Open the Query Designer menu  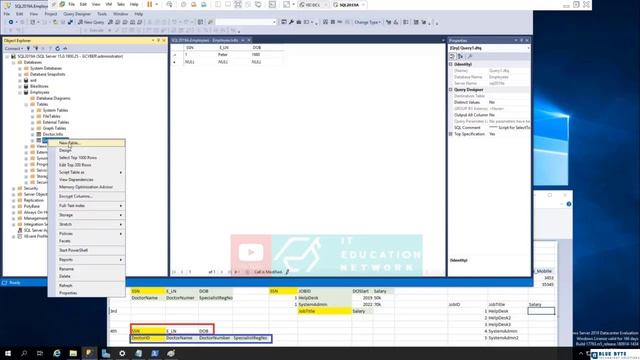[x=77, y=14]
